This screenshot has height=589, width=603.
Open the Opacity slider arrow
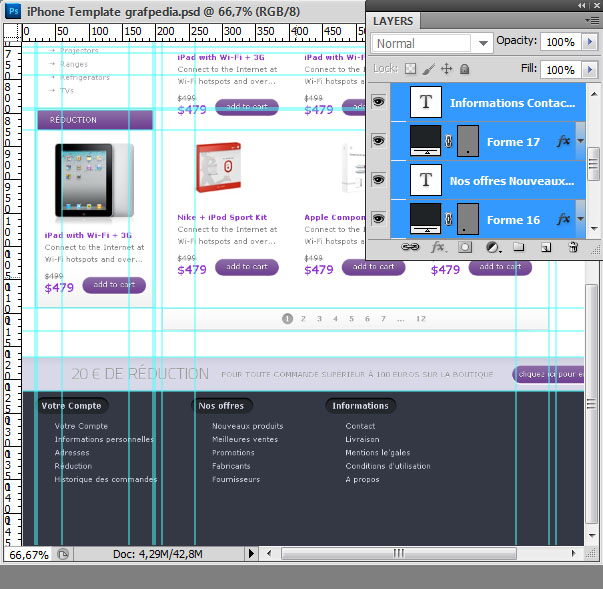(590, 42)
